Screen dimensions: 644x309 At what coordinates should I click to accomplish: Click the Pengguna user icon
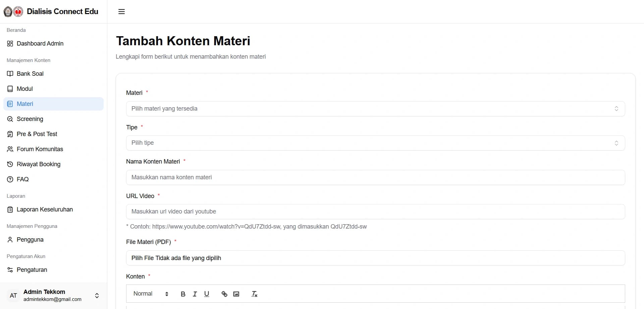click(x=10, y=240)
